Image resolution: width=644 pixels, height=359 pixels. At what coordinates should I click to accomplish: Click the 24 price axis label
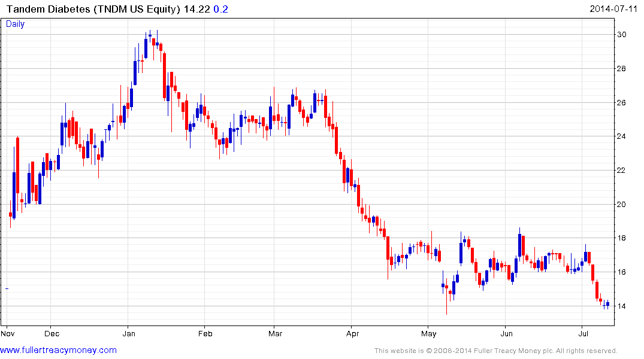point(621,136)
